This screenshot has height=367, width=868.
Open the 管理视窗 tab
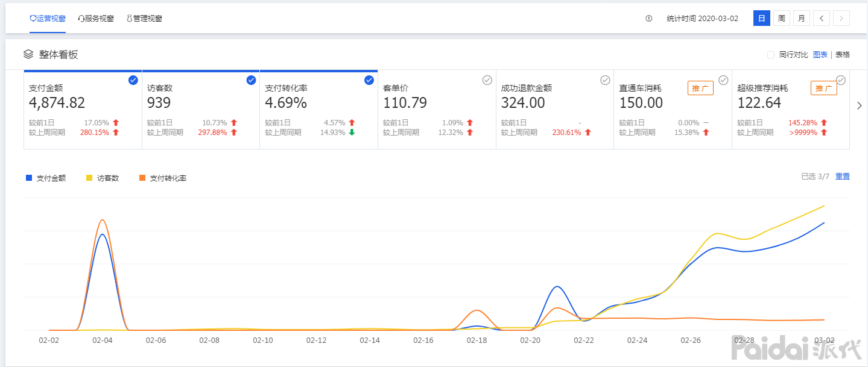pos(144,19)
